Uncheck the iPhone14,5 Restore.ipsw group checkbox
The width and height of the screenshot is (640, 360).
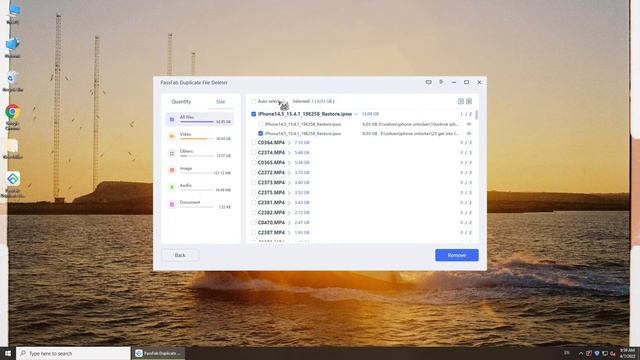pyautogui.click(x=253, y=114)
